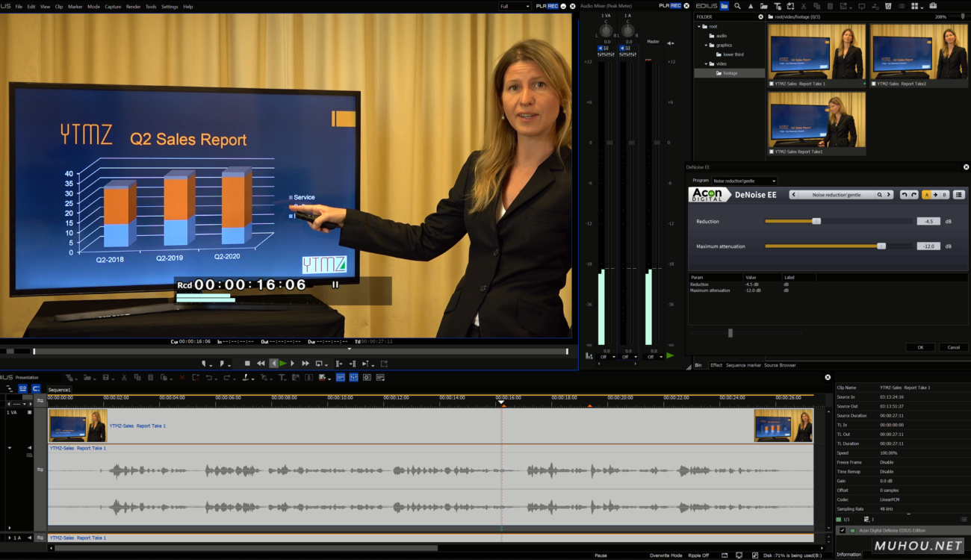
Task: Collapse the video folder in tree
Action: click(x=706, y=63)
